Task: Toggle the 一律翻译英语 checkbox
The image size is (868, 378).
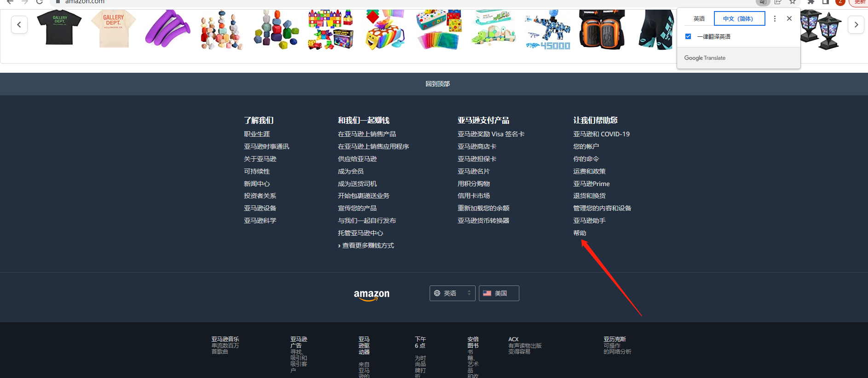Action: click(688, 36)
